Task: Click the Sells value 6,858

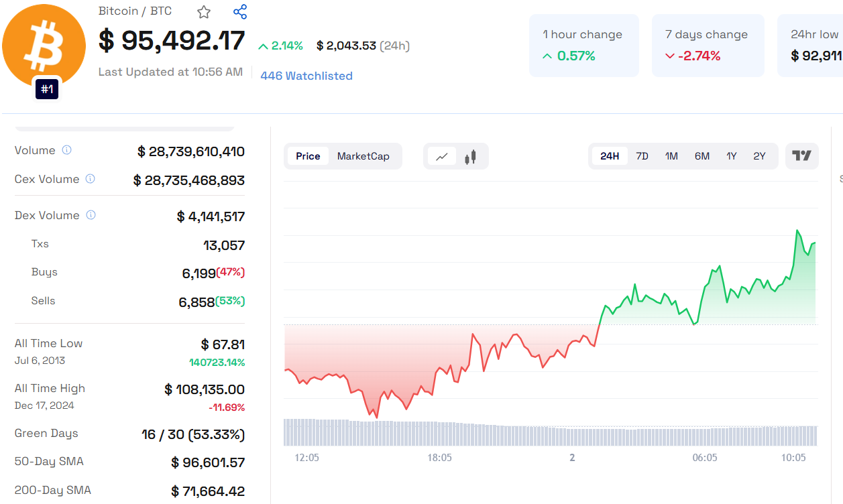Action: point(196,302)
